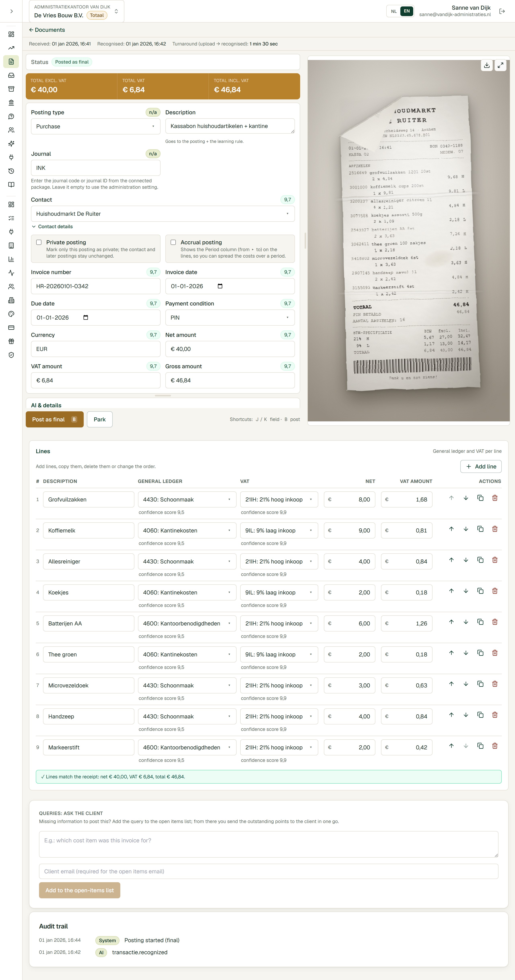515x980 pixels.
Task: Open general ledger dropdown for Grofvuilzakken
Action: pos(187,499)
